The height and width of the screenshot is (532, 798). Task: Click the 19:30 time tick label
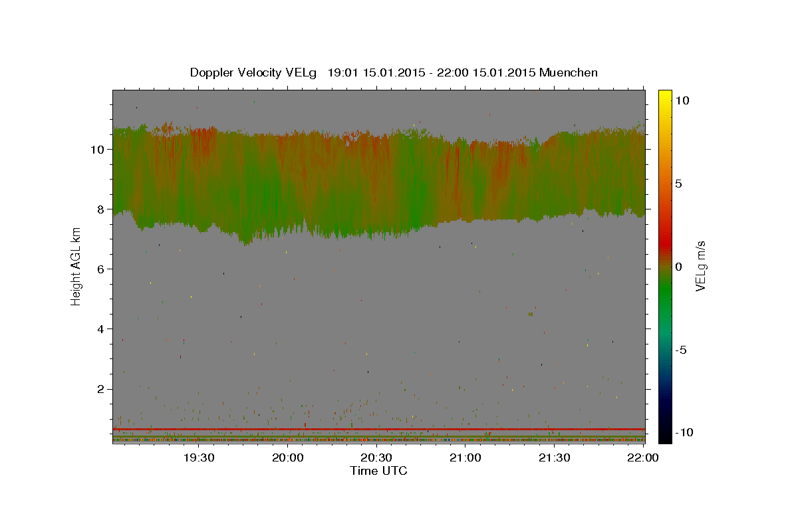pos(199,458)
